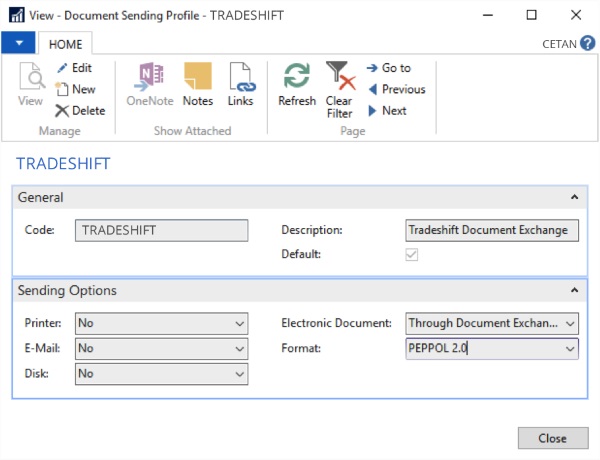Show attached Notes

(x=198, y=84)
